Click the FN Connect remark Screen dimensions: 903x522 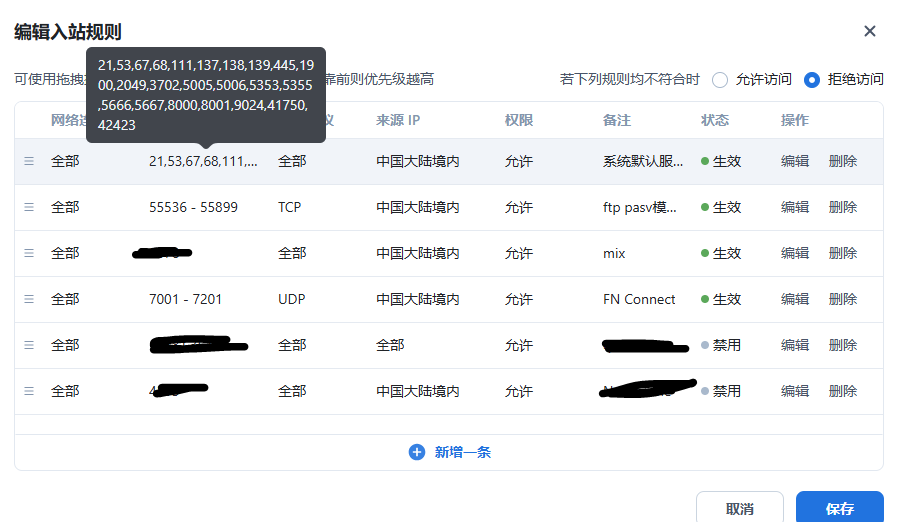(639, 300)
